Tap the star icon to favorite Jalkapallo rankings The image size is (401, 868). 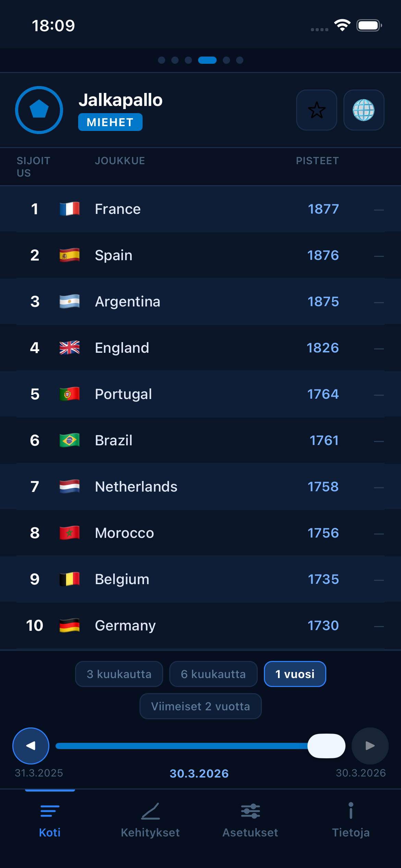(316, 110)
